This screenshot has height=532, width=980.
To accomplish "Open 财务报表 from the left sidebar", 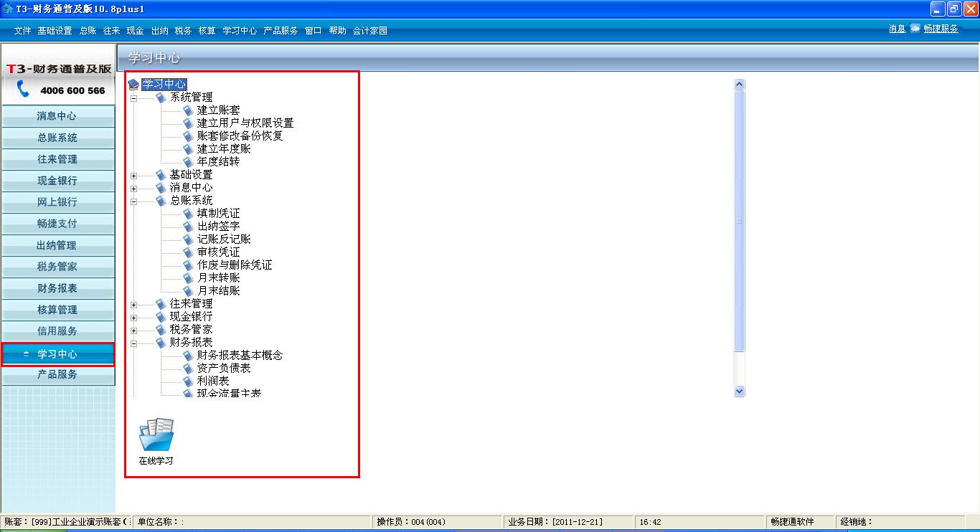I will [x=57, y=288].
